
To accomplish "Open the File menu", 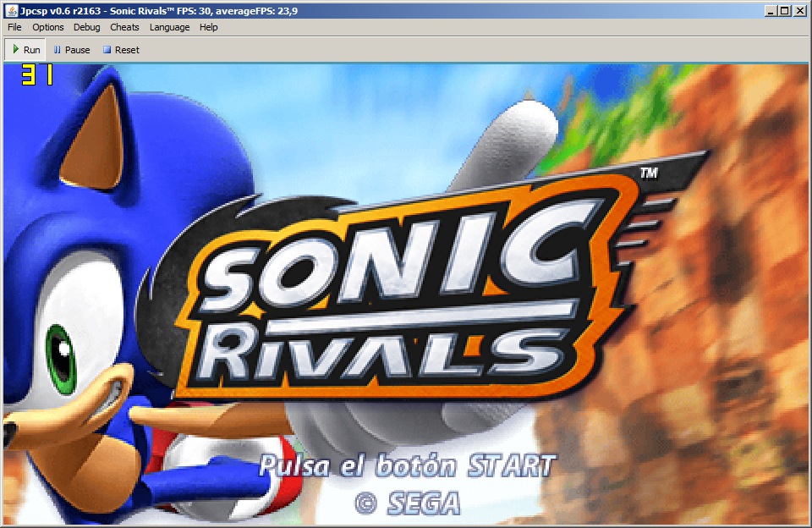I will tap(14, 27).
